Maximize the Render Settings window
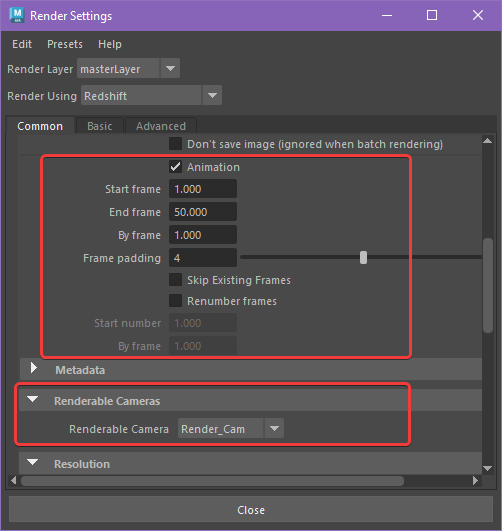 (432, 15)
